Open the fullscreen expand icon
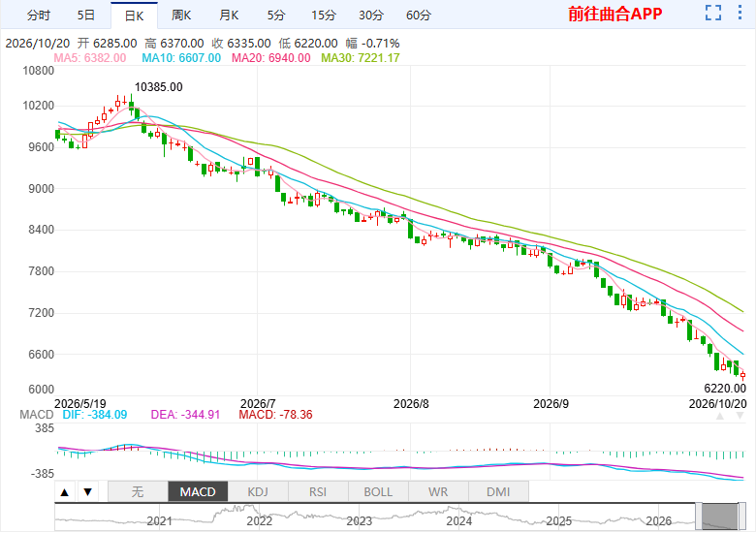Viewport: 756px width, 533px height. click(x=713, y=13)
